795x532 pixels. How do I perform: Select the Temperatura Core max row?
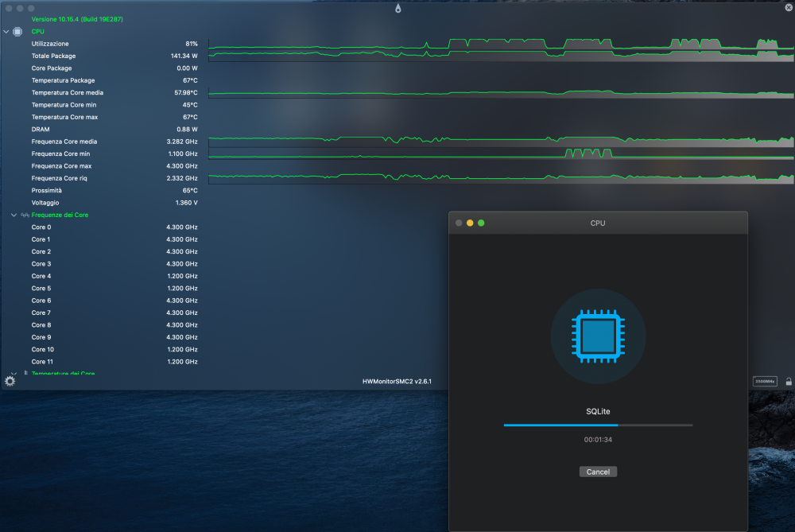click(114, 117)
